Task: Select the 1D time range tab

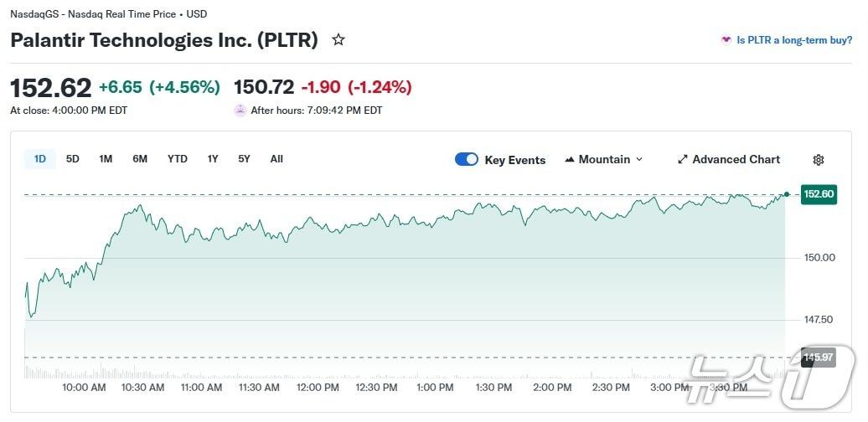Action: [39, 158]
